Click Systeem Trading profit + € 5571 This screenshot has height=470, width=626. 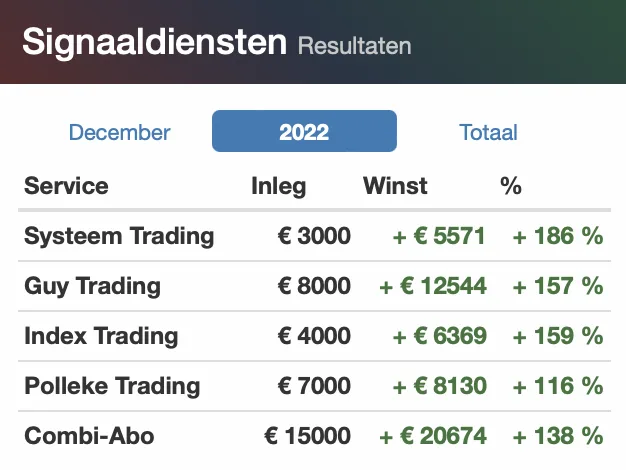(439, 236)
